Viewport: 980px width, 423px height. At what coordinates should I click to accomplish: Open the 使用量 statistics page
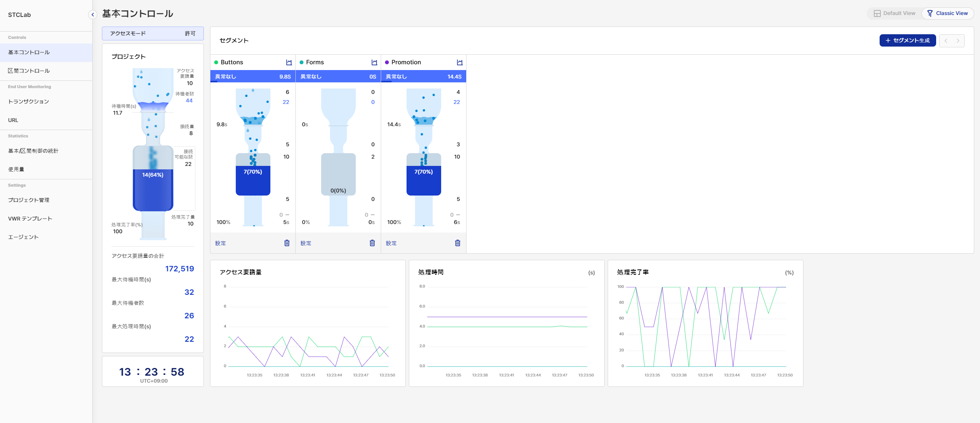point(46,169)
